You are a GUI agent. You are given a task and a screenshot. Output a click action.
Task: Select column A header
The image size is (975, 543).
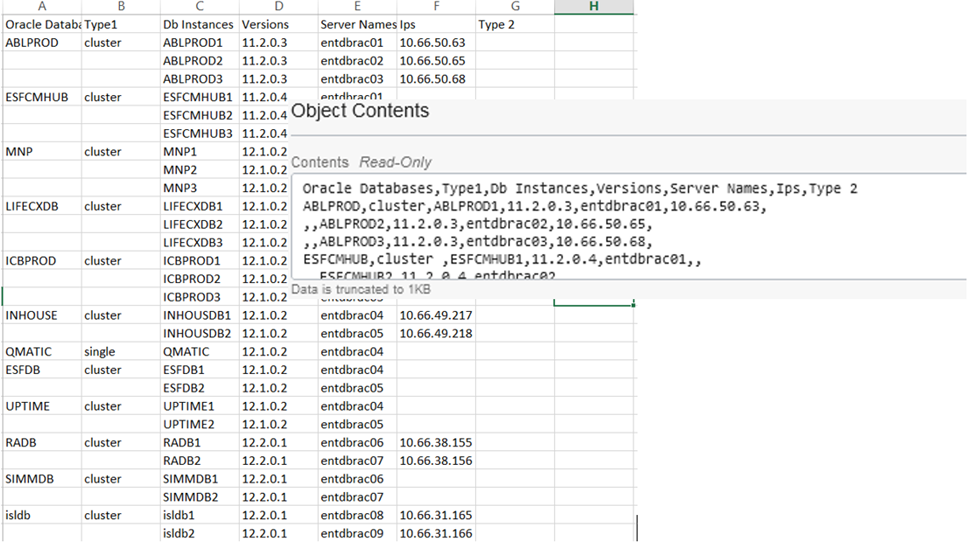pos(42,6)
